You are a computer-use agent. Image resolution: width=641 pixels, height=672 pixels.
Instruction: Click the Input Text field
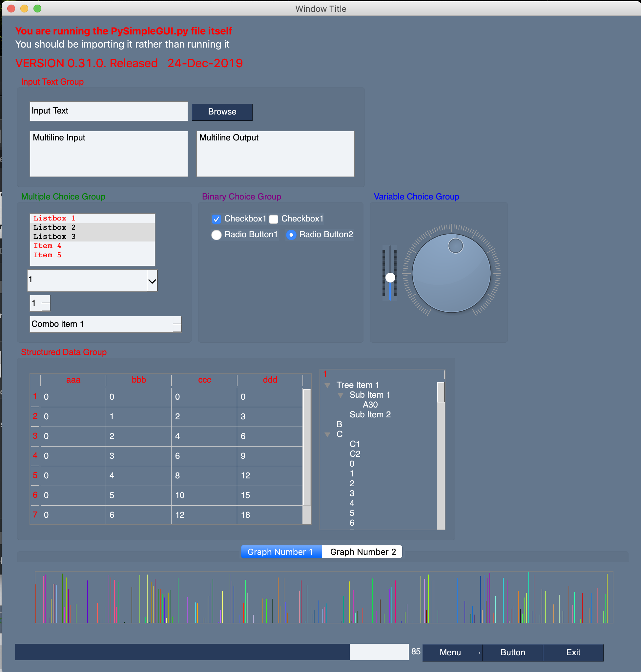(109, 111)
